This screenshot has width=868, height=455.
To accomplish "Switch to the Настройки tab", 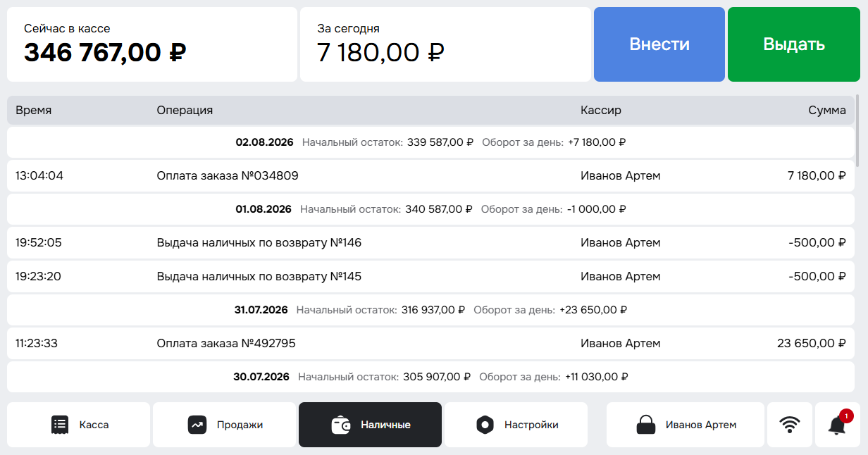I will click(x=516, y=425).
